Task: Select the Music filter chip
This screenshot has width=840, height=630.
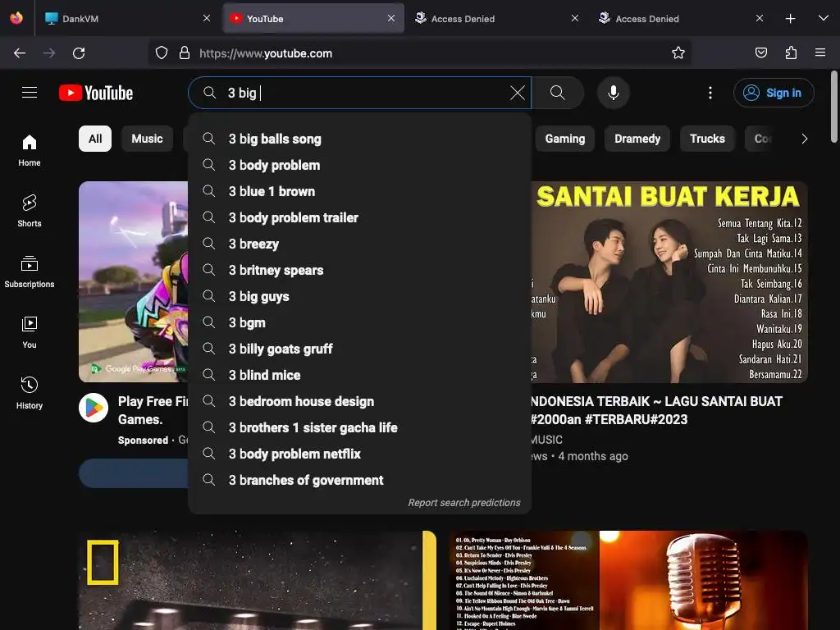Action: pyautogui.click(x=147, y=139)
